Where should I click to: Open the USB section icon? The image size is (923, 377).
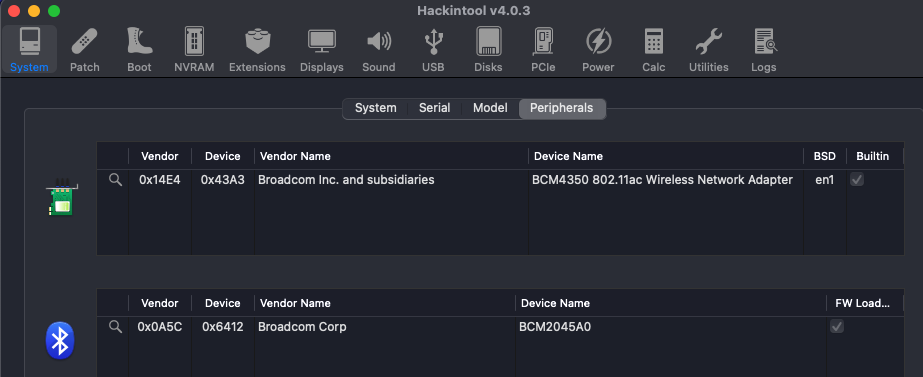[433, 49]
